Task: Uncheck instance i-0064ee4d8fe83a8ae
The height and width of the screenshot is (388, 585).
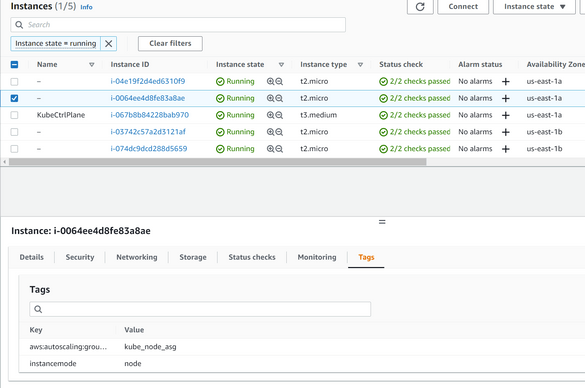Action: (14, 98)
